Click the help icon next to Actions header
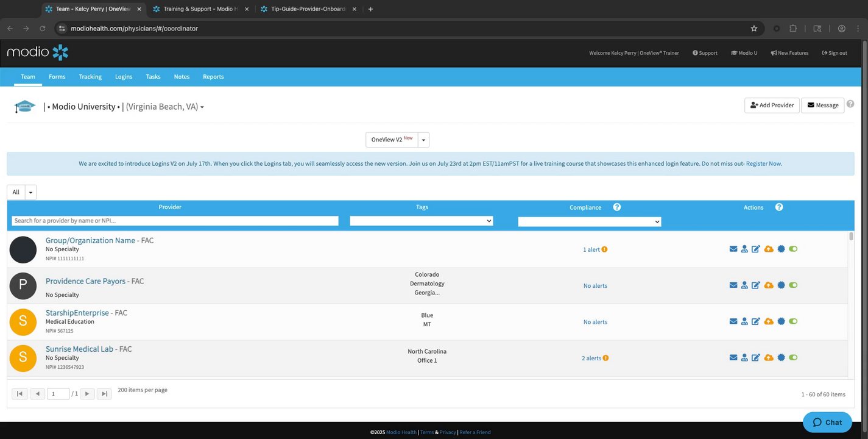The image size is (868, 439). (x=779, y=207)
